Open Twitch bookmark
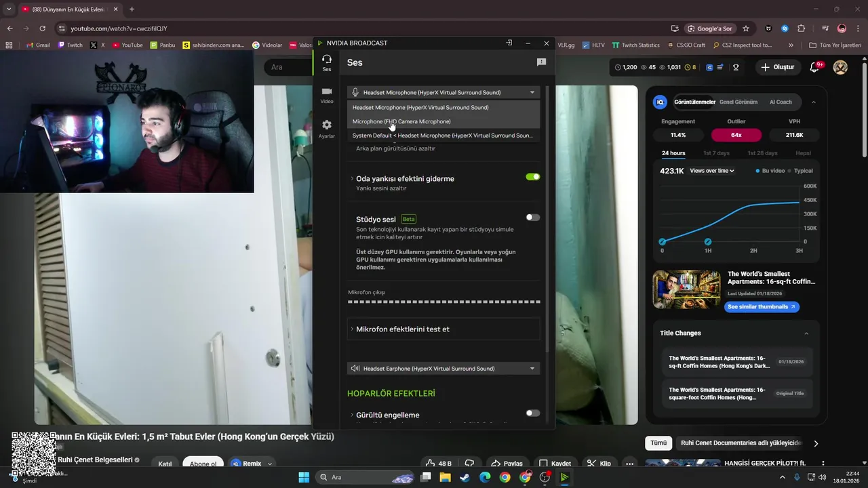The image size is (868, 488). point(71,45)
